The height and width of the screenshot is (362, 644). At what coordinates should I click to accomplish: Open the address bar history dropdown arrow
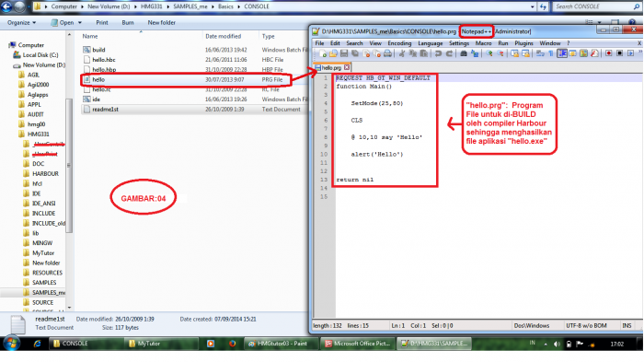[x=533, y=6]
